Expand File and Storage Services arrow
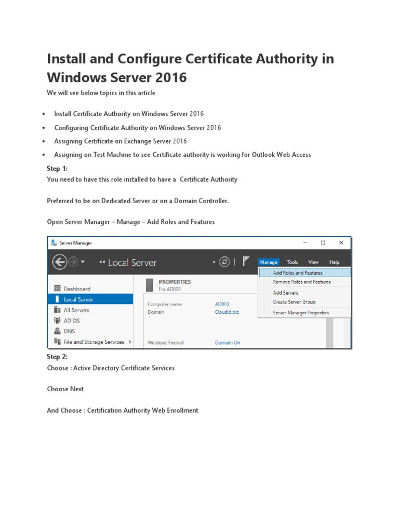This screenshot has width=399, height=532. [x=129, y=342]
